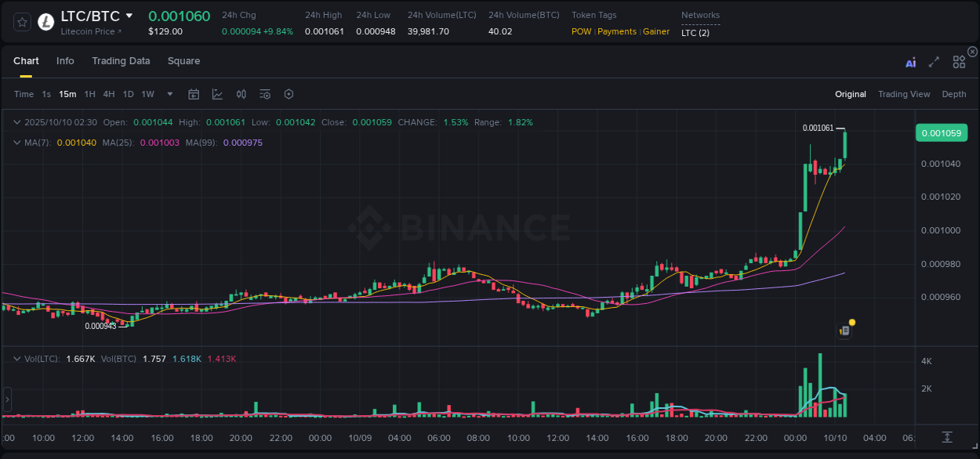The image size is (980, 459).
Task: Open chart settings via hexagon icon
Action: [288, 93]
